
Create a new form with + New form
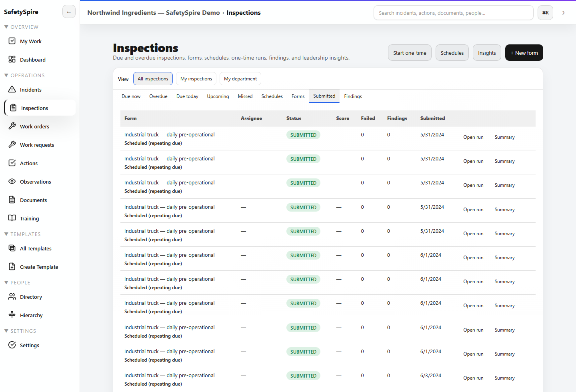pos(524,53)
